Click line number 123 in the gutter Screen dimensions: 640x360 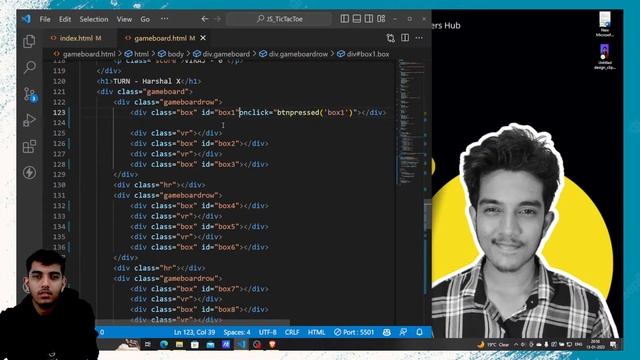click(59, 112)
